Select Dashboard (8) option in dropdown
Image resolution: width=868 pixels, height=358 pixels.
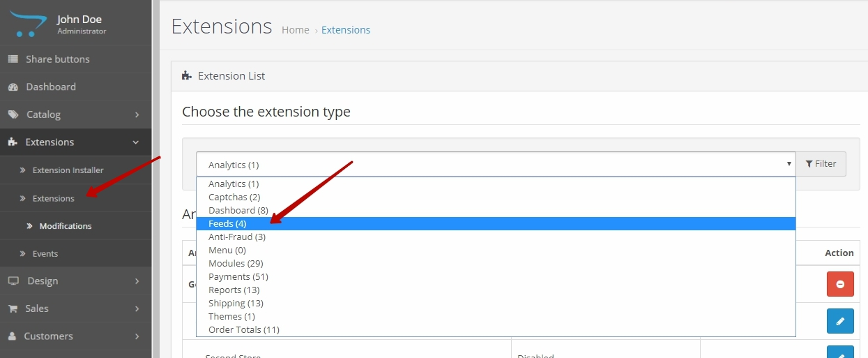click(496, 211)
